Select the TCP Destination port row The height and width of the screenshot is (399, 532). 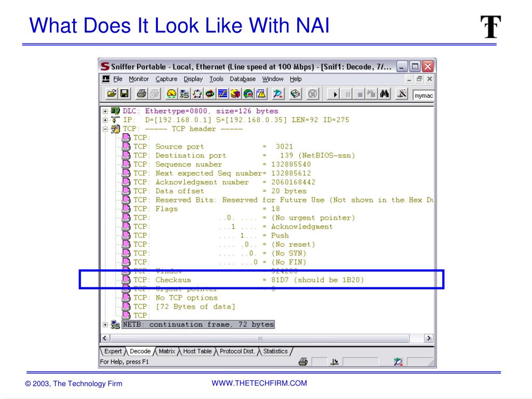238,155
